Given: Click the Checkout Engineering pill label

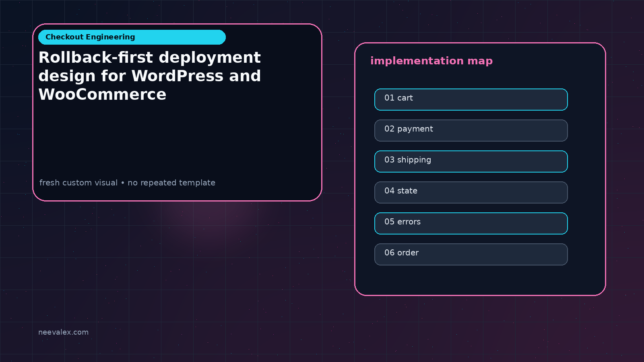Looking at the screenshot, I should [x=132, y=37].
